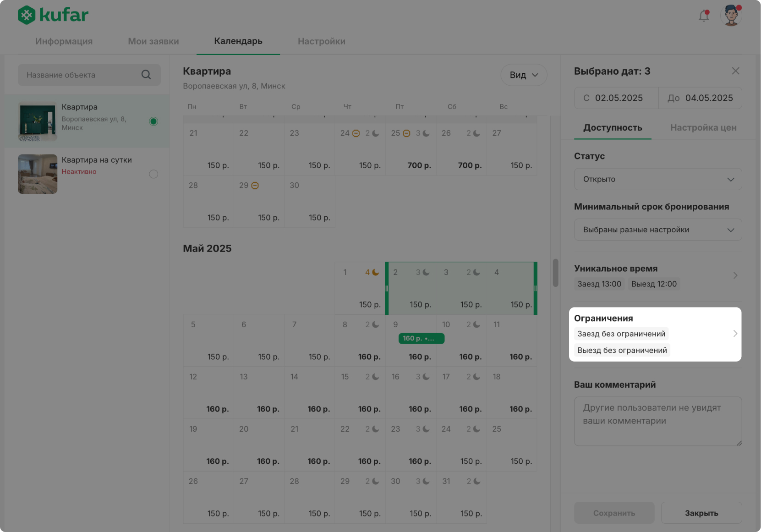Expand the Уникальное время section
This screenshot has height=532, width=761.
[735, 275]
